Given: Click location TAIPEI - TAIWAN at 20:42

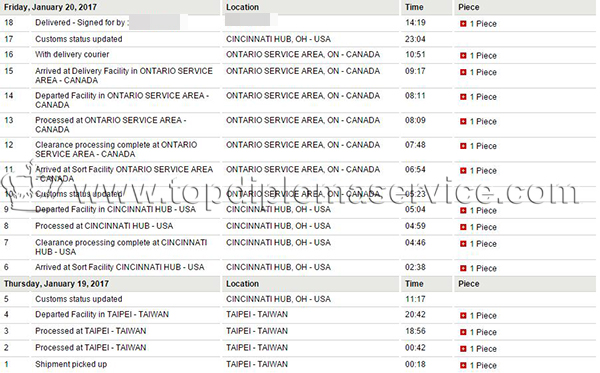Looking at the screenshot, I should click(257, 314).
